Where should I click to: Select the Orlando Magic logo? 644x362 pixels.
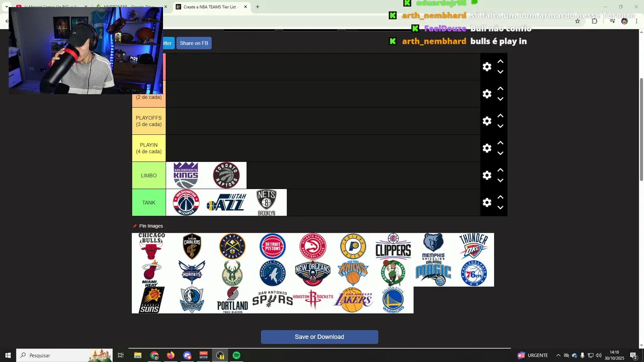(x=434, y=273)
